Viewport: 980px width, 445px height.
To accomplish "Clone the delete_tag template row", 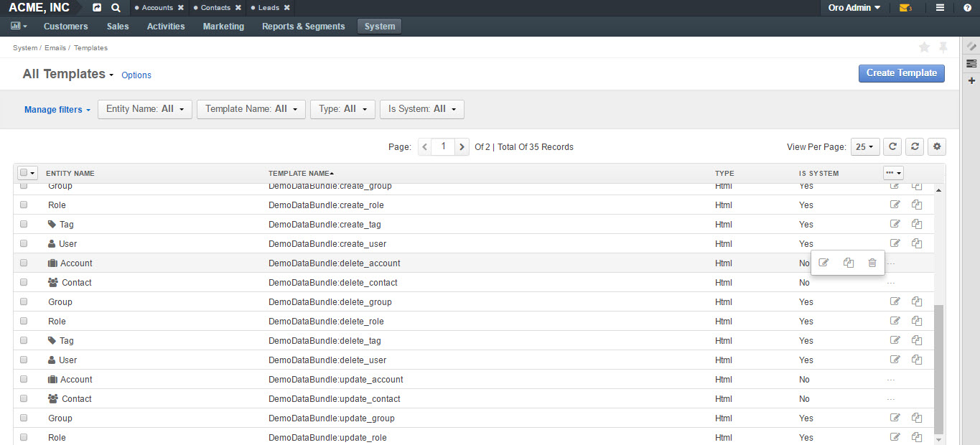I will [x=917, y=340].
